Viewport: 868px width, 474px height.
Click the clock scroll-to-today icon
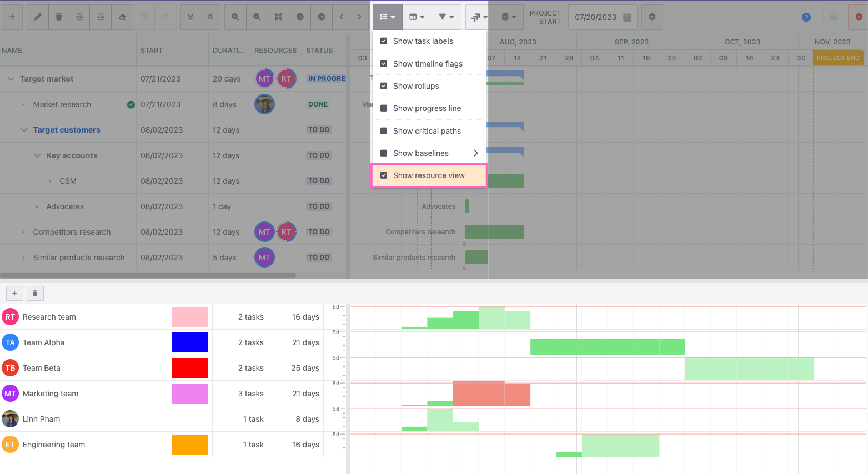(300, 17)
